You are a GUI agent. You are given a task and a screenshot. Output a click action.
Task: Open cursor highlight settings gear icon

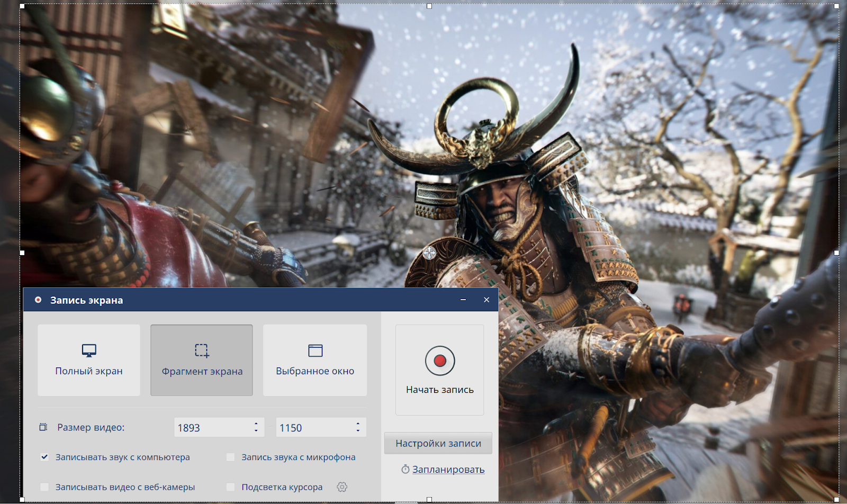342,487
